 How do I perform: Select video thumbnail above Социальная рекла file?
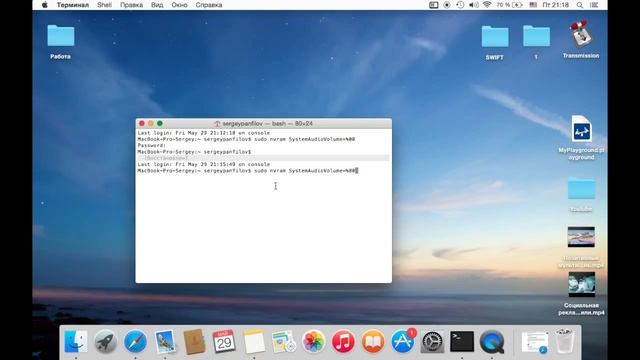pos(581,237)
